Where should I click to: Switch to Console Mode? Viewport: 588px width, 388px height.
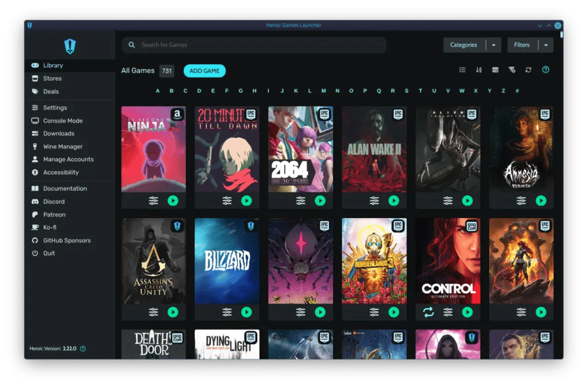tap(69, 121)
